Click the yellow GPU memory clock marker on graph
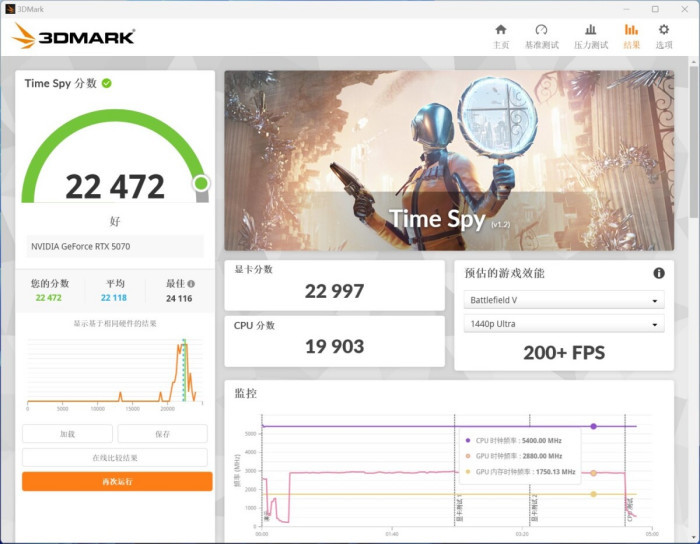 click(593, 494)
